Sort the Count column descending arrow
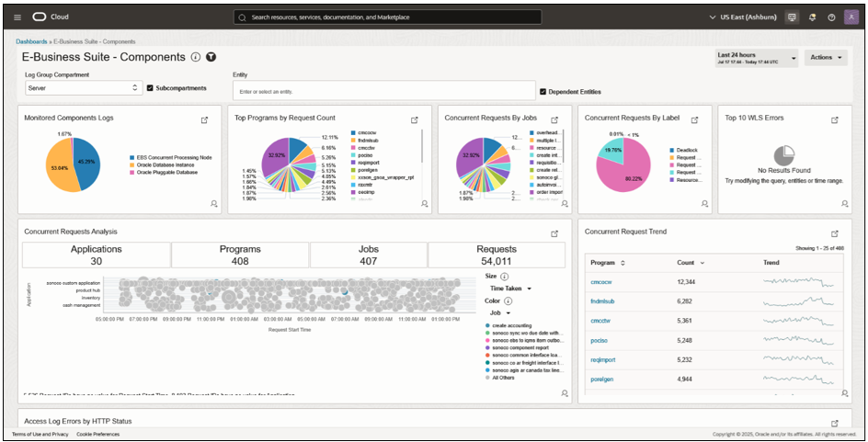This screenshot has width=868, height=442. pyautogui.click(x=702, y=264)
